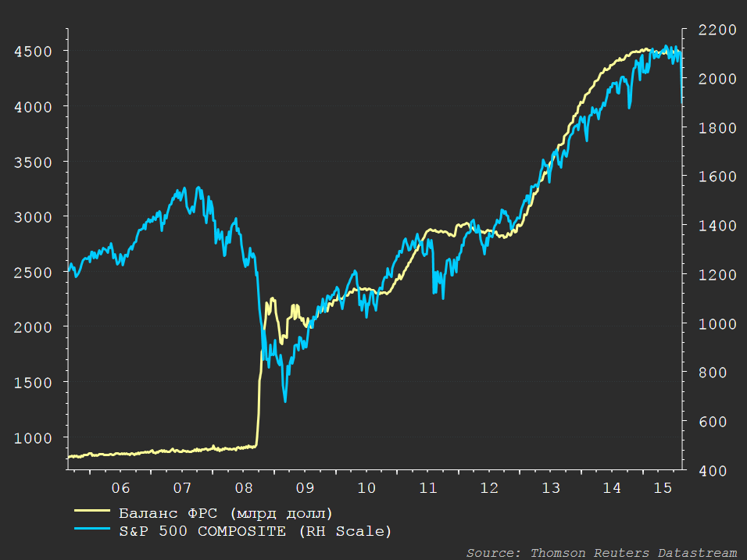Click the 2200 value on right axis

pos(708,30)
